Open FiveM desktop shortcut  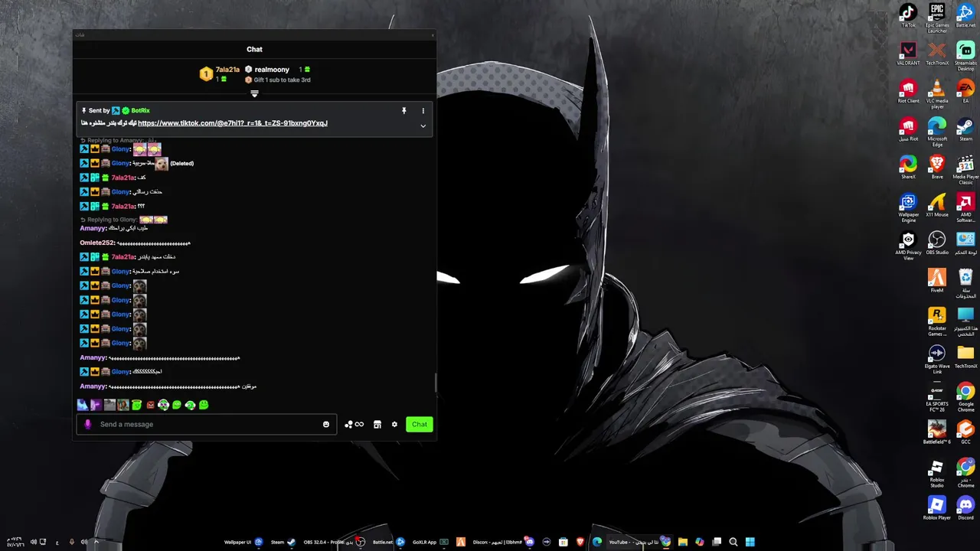tap(937, 281)
